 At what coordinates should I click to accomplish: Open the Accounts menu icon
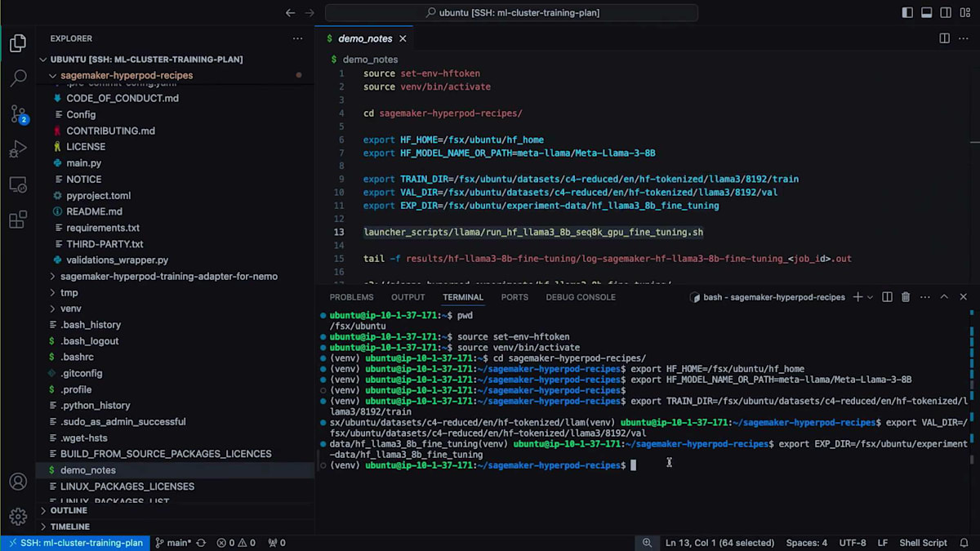click(x=18, y=482)
